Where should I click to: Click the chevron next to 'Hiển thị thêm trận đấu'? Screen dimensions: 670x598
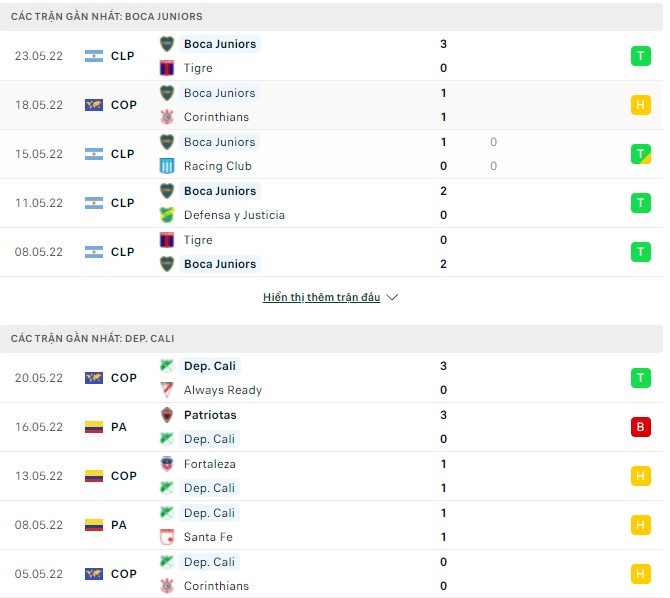392,298
